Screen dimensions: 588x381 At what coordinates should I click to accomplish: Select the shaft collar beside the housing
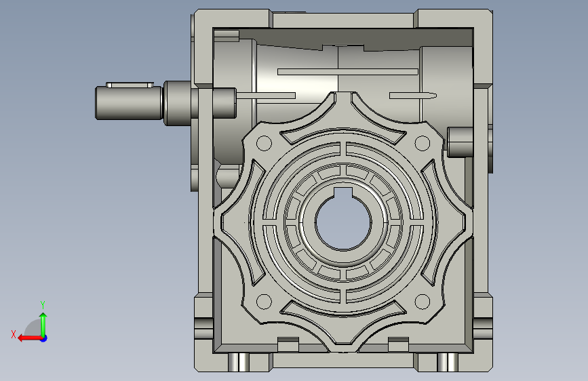click(178, 103)
